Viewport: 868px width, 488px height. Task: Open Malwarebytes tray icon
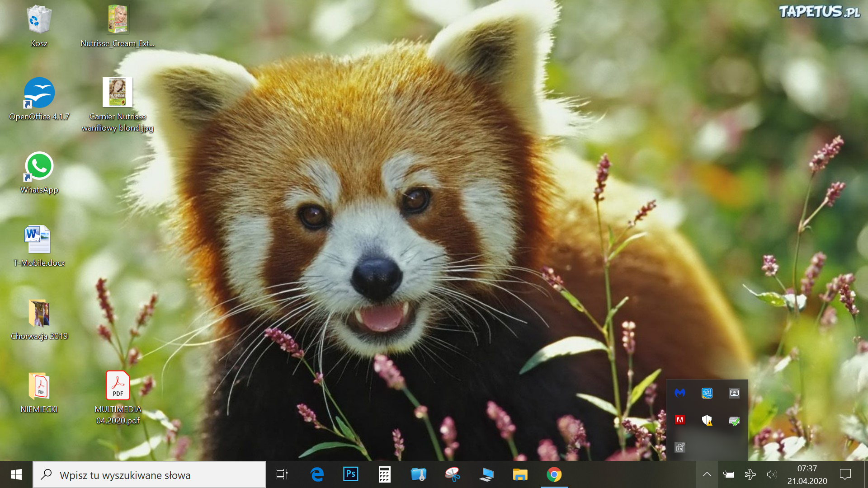(680, 393)
